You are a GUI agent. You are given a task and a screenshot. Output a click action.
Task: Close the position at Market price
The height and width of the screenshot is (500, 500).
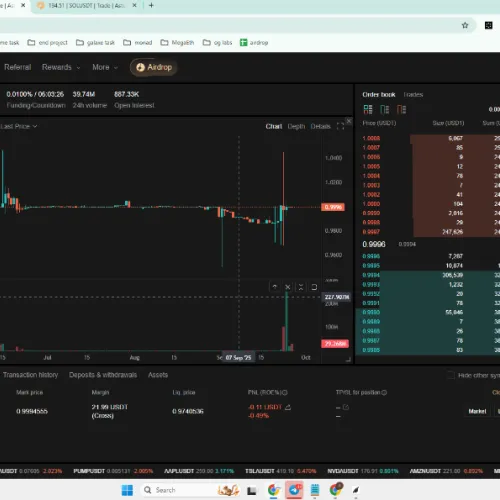click(477, 411)
